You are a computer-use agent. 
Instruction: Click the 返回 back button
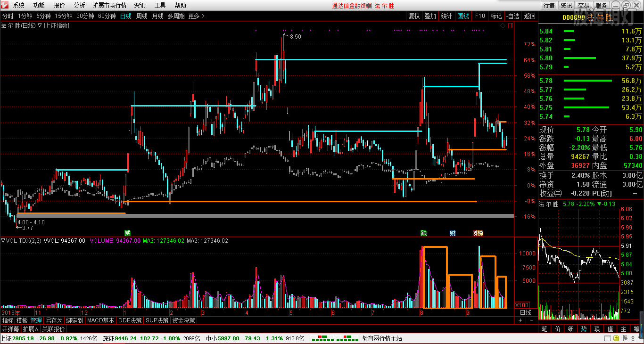[530, 16]
